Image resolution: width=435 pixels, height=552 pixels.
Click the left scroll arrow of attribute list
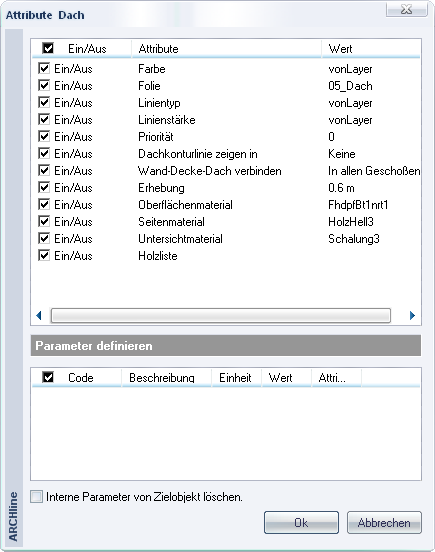tap(39, 315)
